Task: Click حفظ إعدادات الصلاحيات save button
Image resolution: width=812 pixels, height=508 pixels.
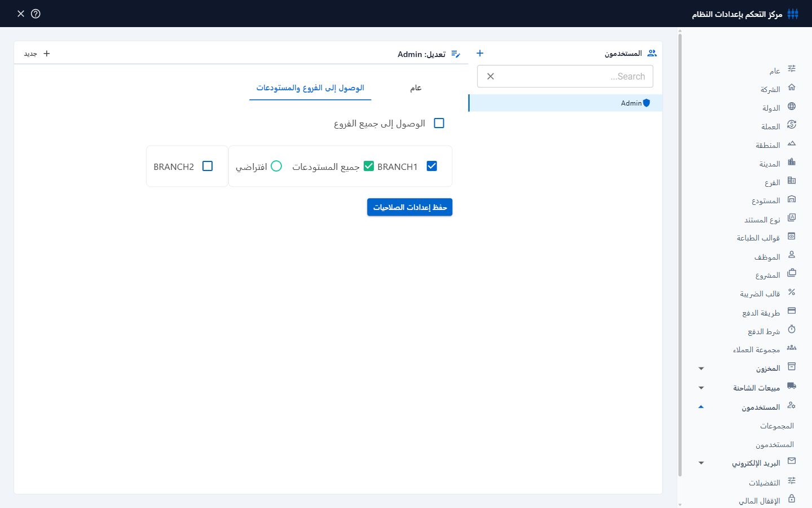Action: coord(409,207)
